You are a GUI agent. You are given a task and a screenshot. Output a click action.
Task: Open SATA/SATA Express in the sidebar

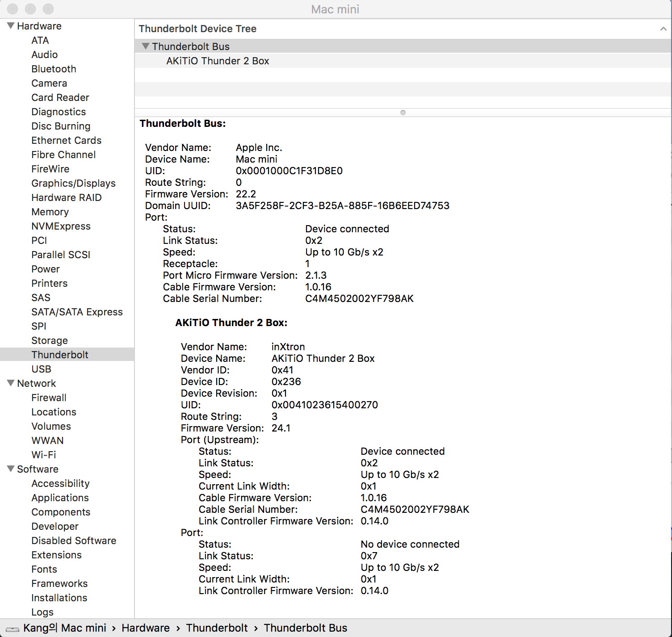[x=77, y=312]
